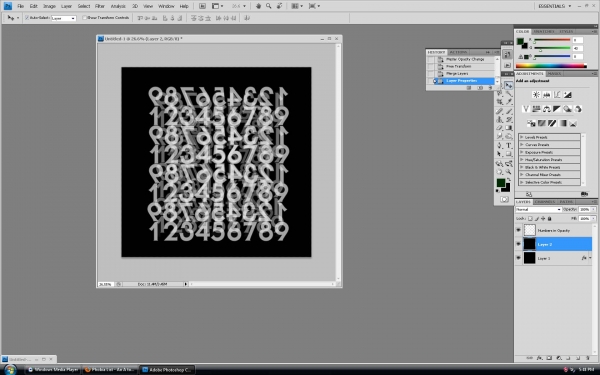
Task: Open the Firefox taskbar button
Action: click(x=109, y=370)
